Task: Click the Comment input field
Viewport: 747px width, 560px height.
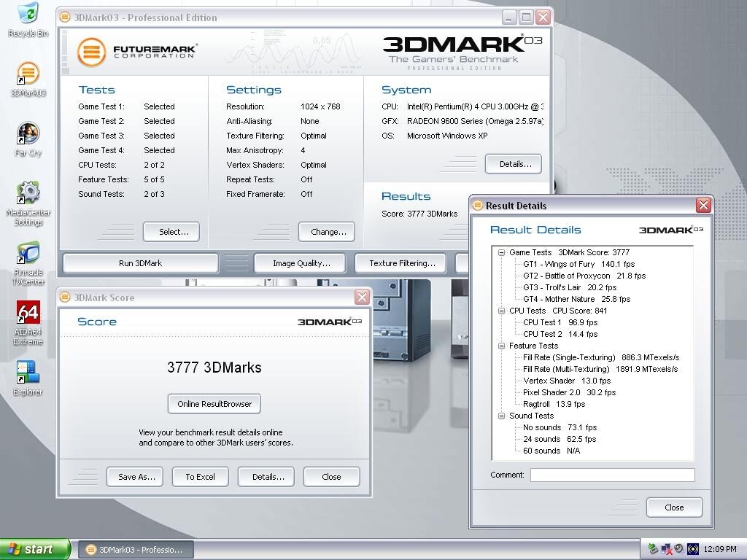Action: coord(613,475)
